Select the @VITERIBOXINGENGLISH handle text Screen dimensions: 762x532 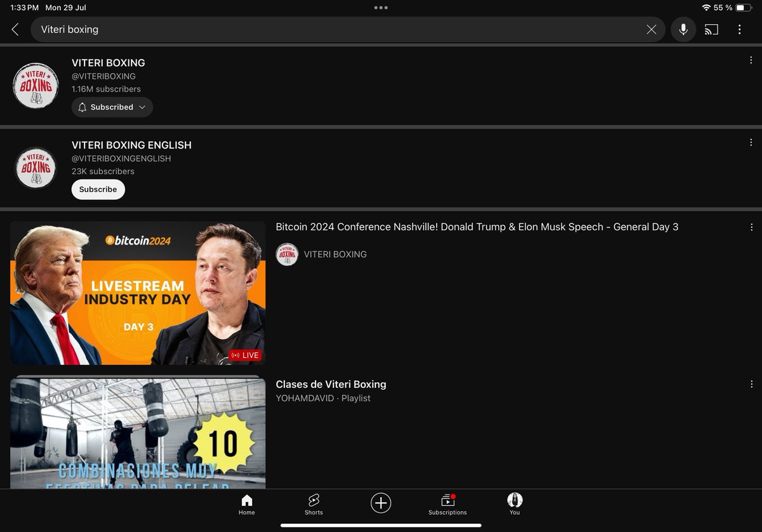[121, 159]
